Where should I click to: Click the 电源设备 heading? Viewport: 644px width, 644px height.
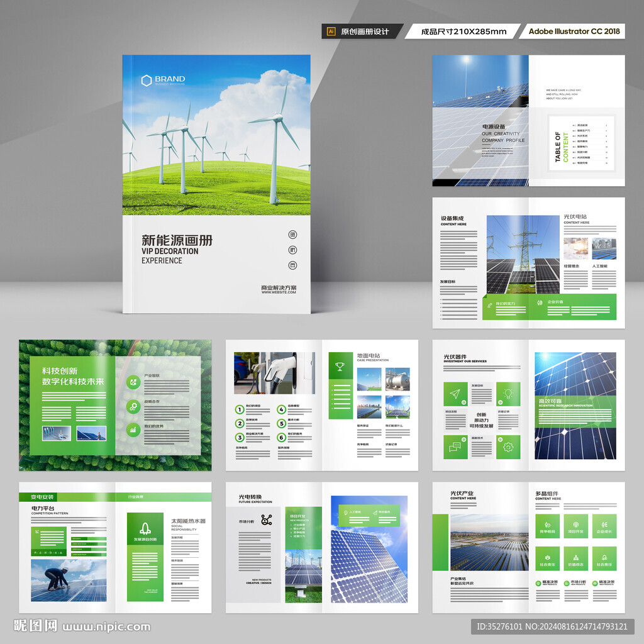coord(494,126)
